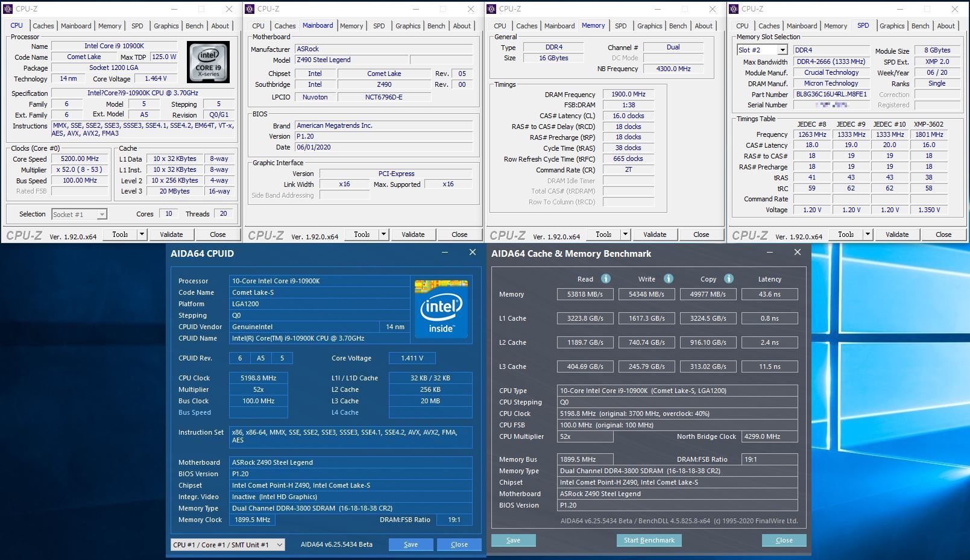Start the AIDA64 memory benchmark
Viewport: 970px width, 560px height.
[649, 540]
